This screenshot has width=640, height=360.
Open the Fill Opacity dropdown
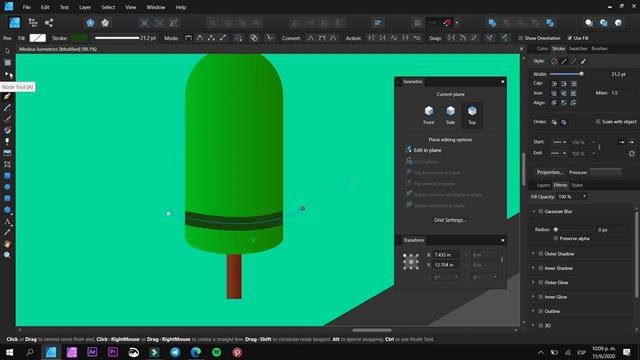pos(584,196)
